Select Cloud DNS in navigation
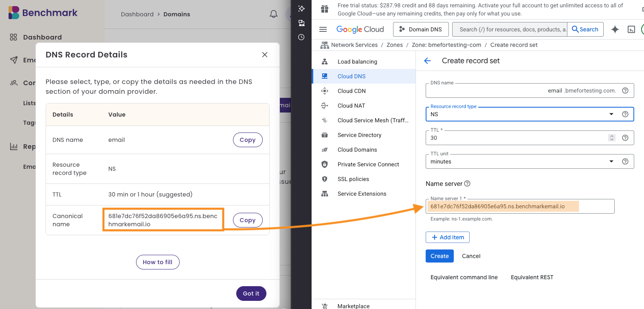The height and width of the screenshot is (309, 644). 364,76
